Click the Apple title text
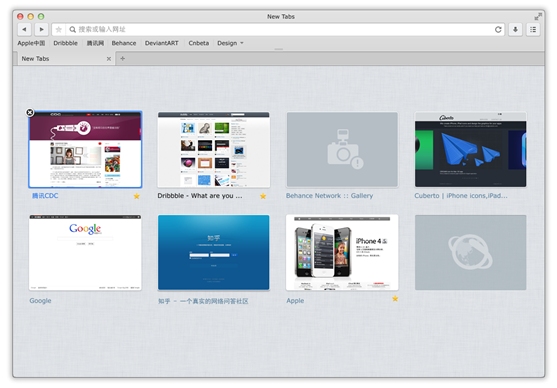The image size is (557, 388). pos(295,301)
